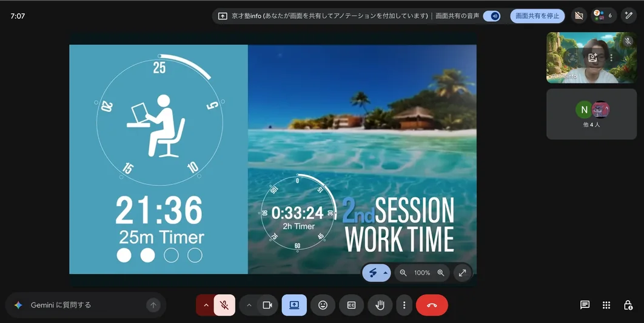Open the emoji reactions panel
644x323 pixels.
(323, 305)
